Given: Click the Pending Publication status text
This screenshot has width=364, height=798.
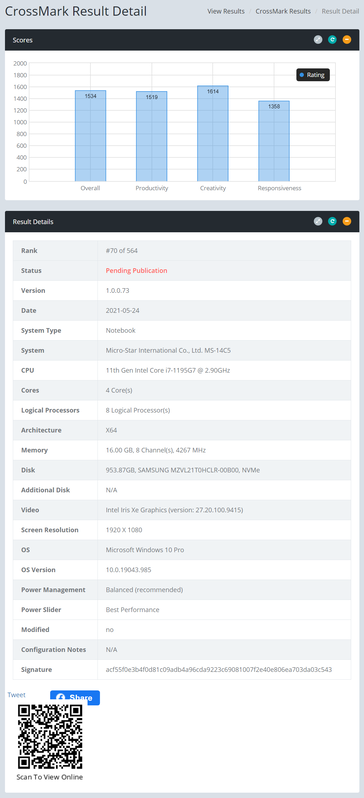Looking at the screenshot, I should tap(136, 271).
